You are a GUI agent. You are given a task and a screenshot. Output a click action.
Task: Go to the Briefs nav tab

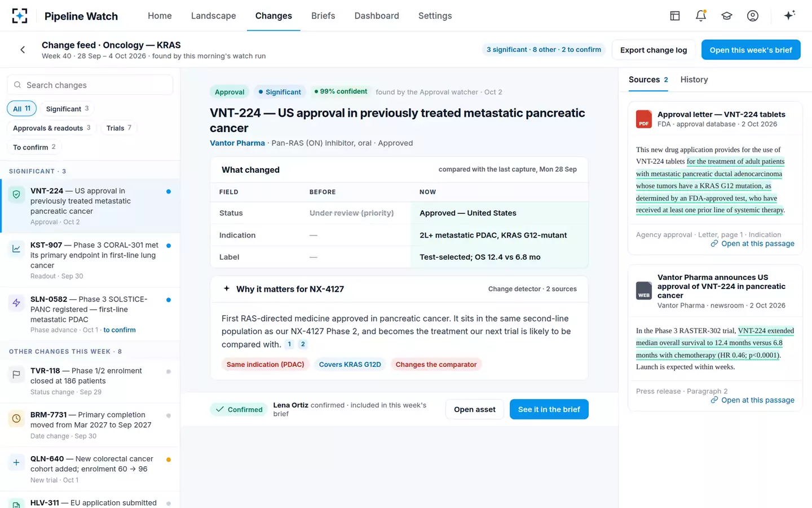coord(323,16)
